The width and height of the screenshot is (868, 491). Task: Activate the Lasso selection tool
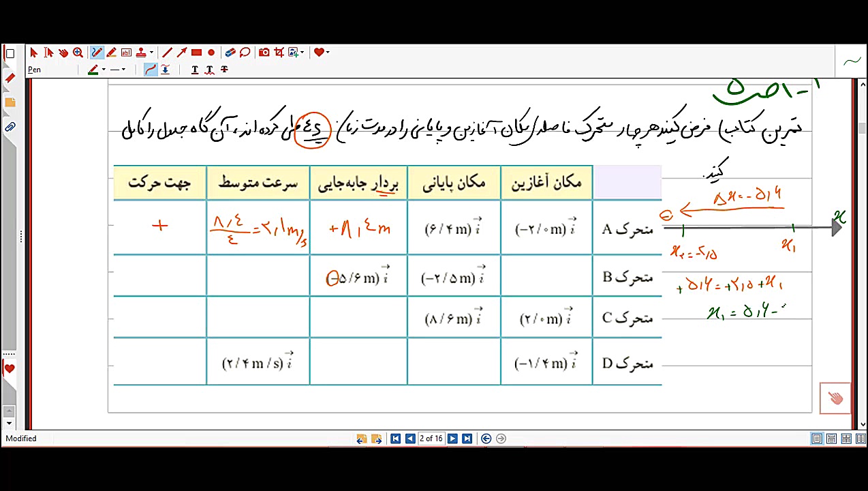[245, 52]
